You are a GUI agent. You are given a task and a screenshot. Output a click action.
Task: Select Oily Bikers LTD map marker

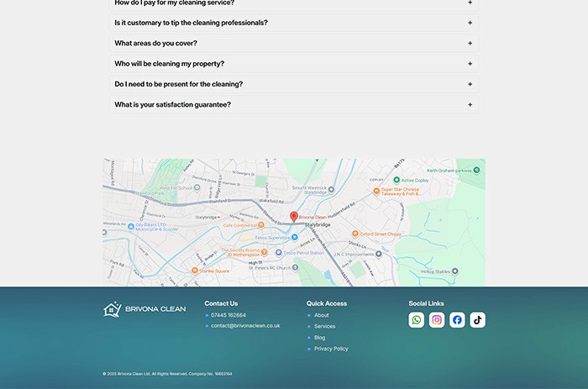(131, 227)
